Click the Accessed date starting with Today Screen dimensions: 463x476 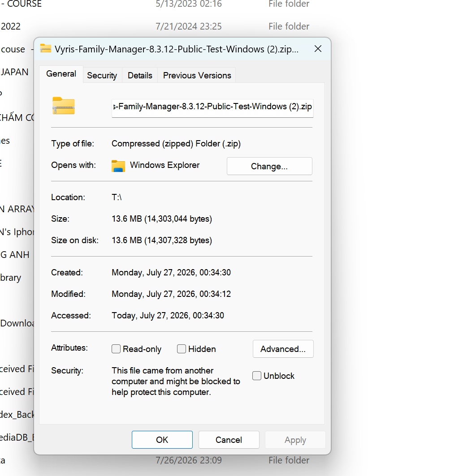point(168,316)
